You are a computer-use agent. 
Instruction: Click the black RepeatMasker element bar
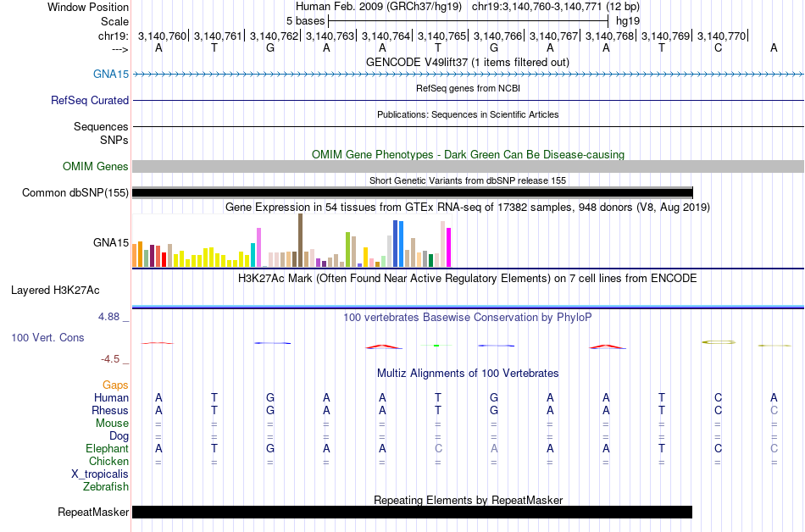[x=413, y=512]
